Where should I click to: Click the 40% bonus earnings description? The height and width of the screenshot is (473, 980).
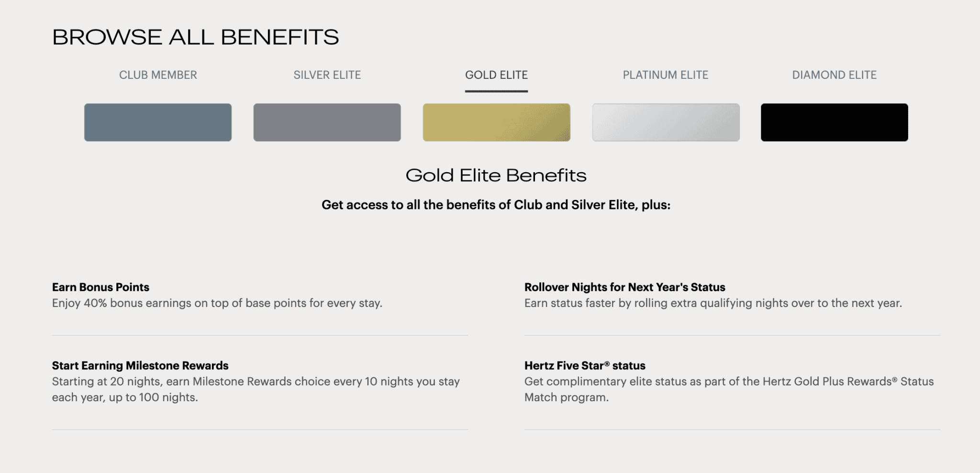click(x=217, y=303)
